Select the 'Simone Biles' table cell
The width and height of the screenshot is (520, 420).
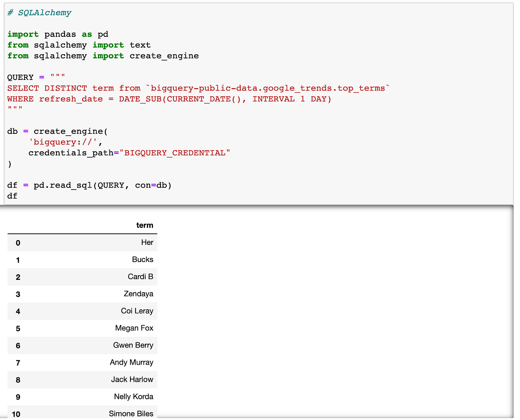131,414
